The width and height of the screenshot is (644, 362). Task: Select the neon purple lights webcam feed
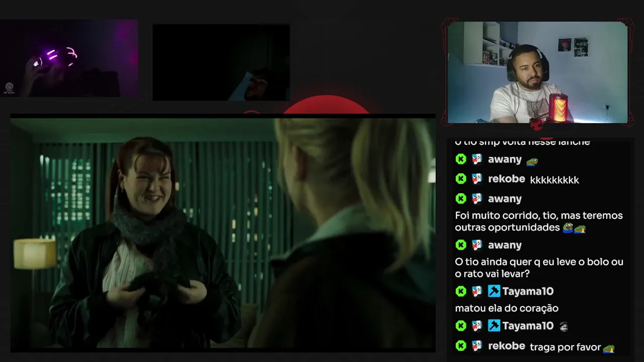click(69, 58)
